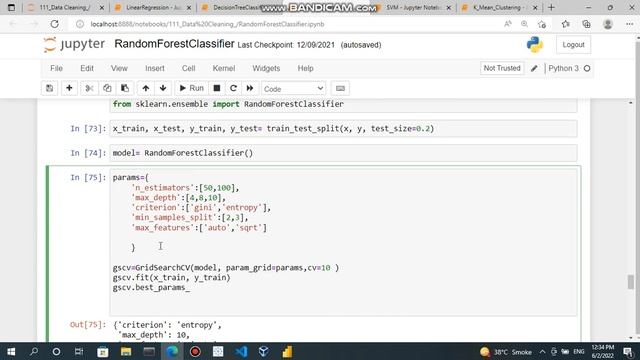Image resolution: width=640 pixels, height=360 pixels.
Task: Switch to the 111_Data Cleaning browser tab
Action: (65, 8)
